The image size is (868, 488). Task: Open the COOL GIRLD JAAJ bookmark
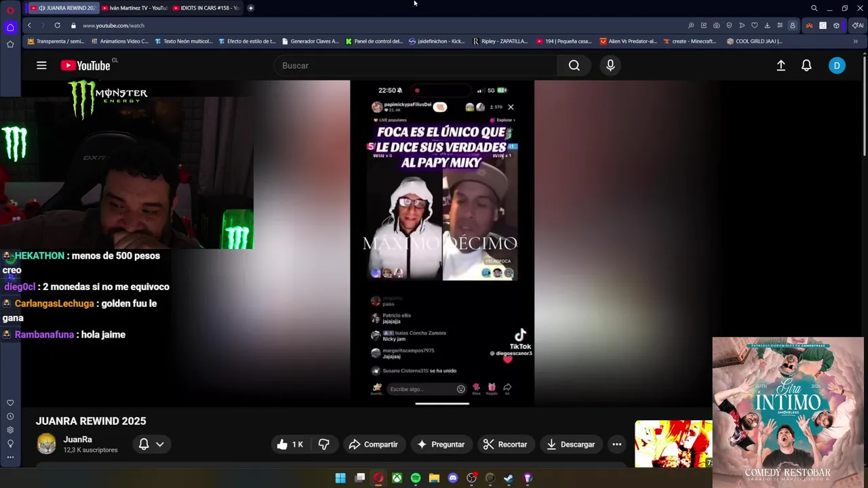point(755,41)
